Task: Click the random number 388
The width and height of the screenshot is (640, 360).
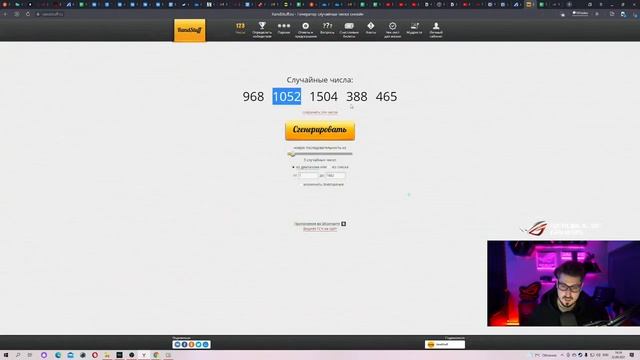Action: click(357, 96)
